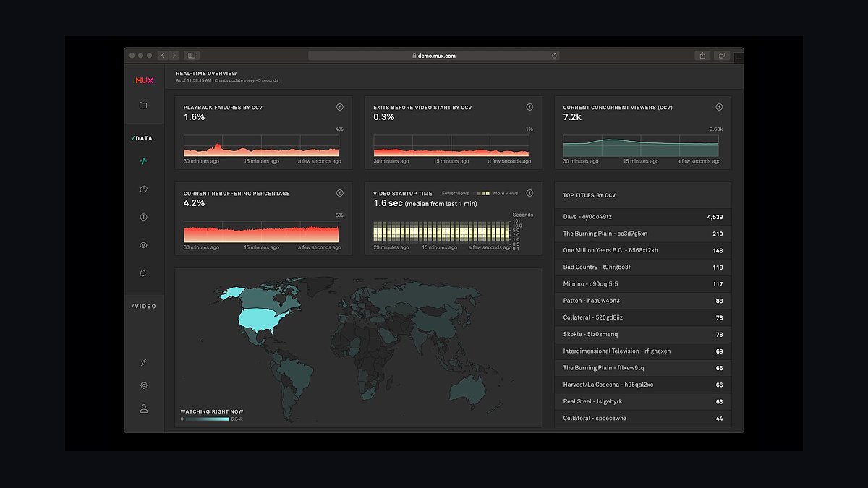Viewport: 868px width, 488px height.
Task: Click the info icon on Video Startup Time
Action: click(529, 193)
